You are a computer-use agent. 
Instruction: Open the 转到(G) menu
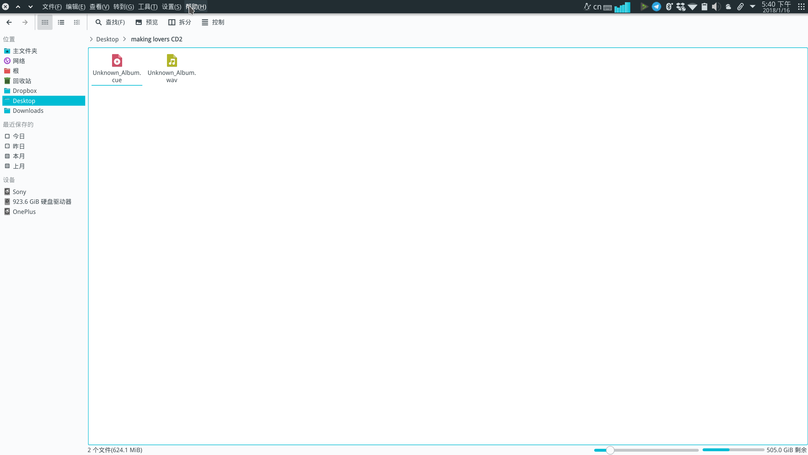point(123,7)
